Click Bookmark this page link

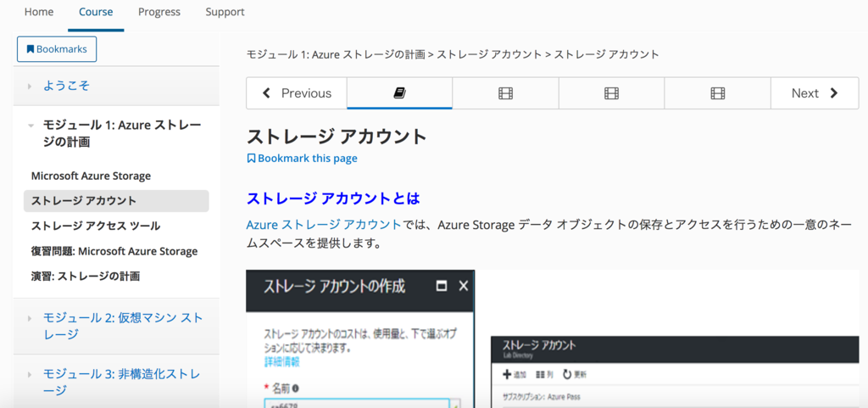point(302,159)
